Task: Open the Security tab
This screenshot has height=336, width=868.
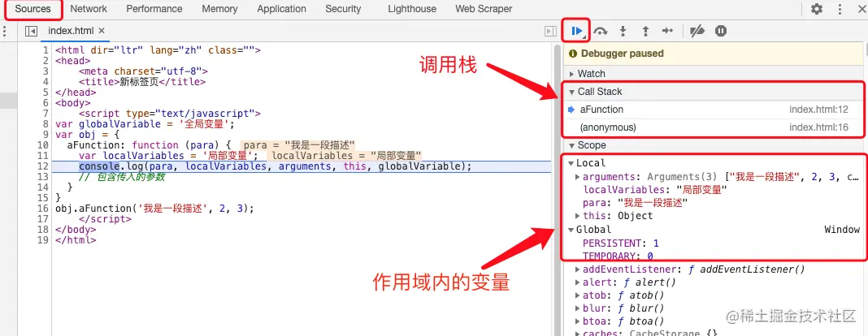Action: click(x=343, y=9)
